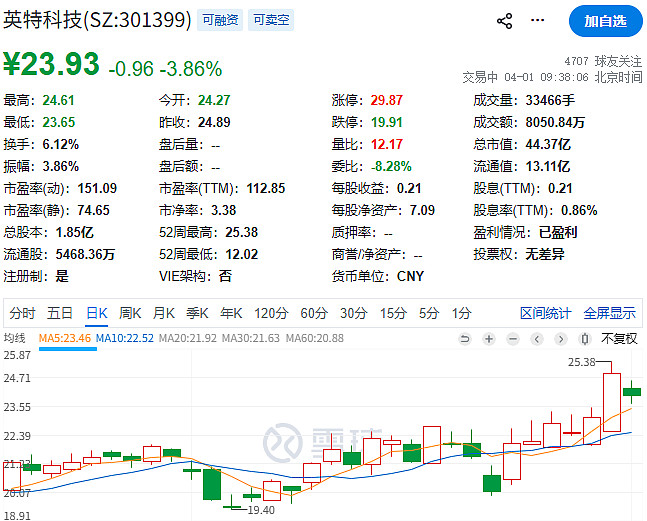Click the candlestick style icon
Screen dimensions: 647x521
584,339
